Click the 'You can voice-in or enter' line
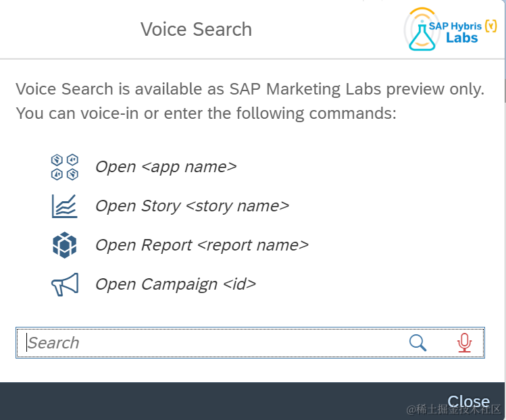506x420 pixels. tap(206, 113)
